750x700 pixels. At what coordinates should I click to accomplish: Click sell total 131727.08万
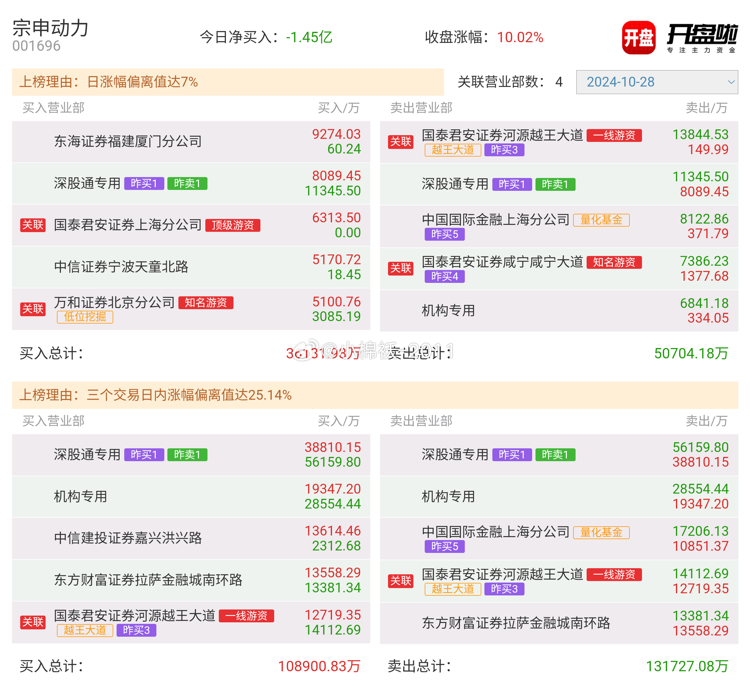[687, 666]
